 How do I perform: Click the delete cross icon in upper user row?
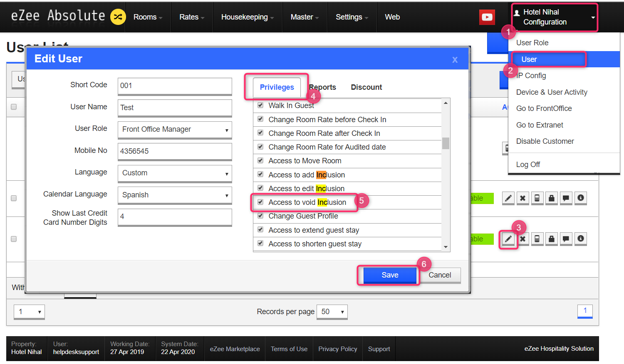click(523, 198)
